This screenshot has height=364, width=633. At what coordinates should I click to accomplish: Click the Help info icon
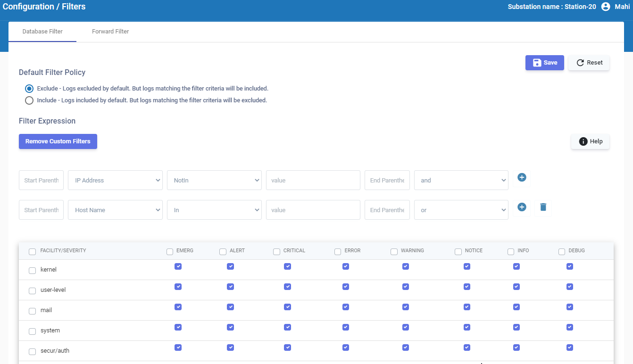pyautogui.click(x=583, y=141)
